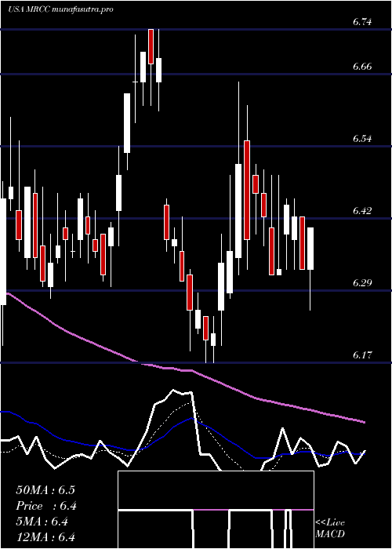This screenshot has height=549, width=392.
Task: Click the <<Live MACD label
Action: pyautogui.click(x=330, y=528)
